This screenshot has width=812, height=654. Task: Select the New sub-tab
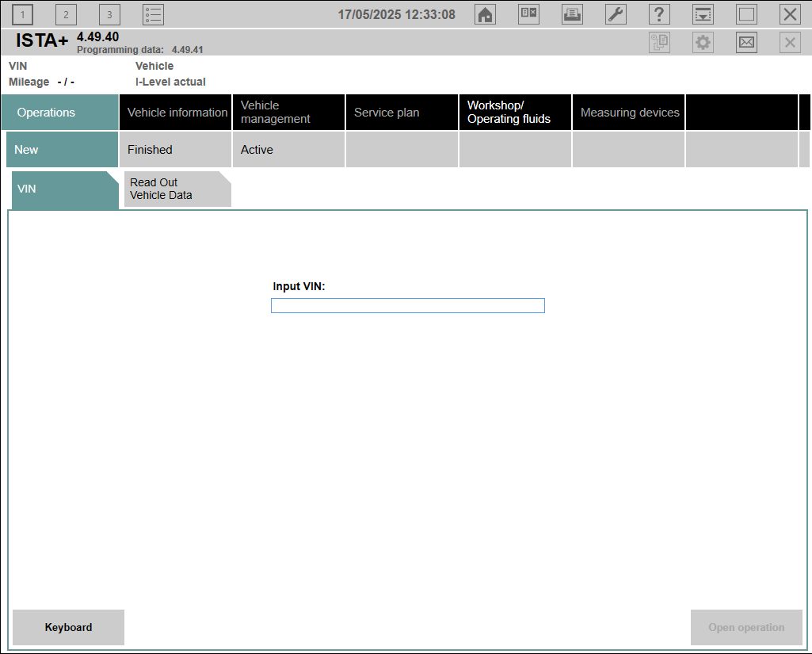click(62, 149)
